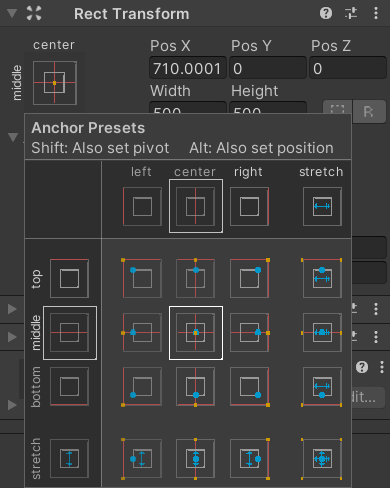Set anchor to middle horizontal stretch
Image resolution: width=390 pixels, height=488 pixels.
click(322, 333)
